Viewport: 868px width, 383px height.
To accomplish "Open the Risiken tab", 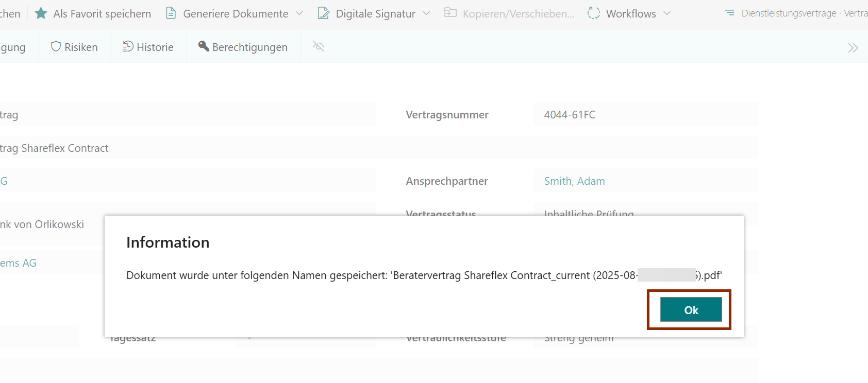I will click(x=81, y=47).
